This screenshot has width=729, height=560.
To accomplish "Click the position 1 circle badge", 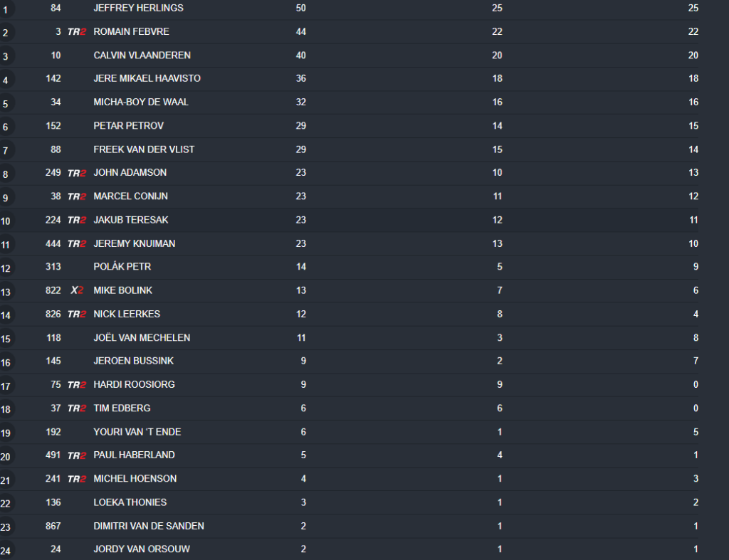I will point(6,9).
